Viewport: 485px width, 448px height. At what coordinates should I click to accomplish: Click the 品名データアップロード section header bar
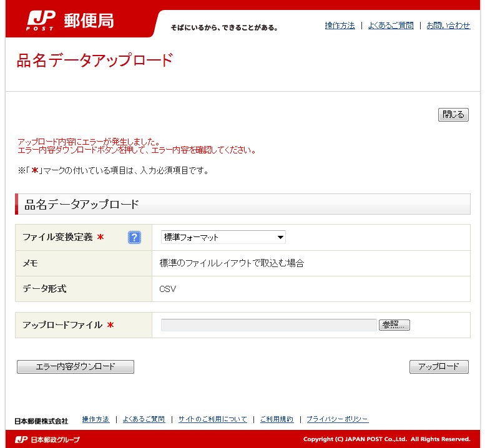(242, 204)
